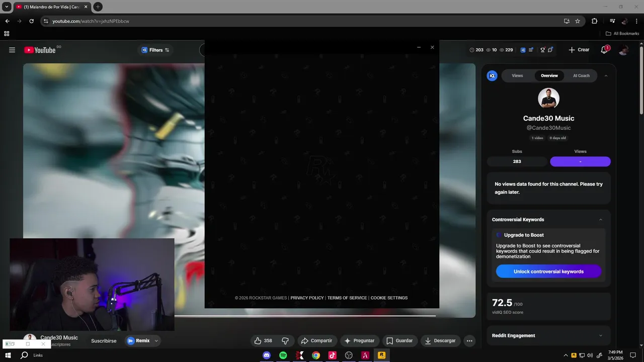The width and height of the screenshot is (644, 362).
Task: Open the vidIQ trophy achievements icon
Action: pyautogui.click(x=543, y=50)
